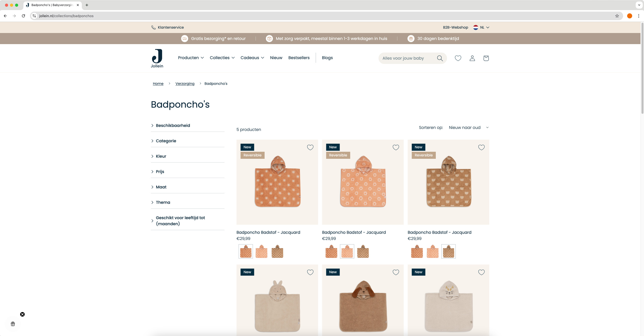This screenshot has height=336, width=644.
Task: View site information icon in address bar
Action: [34, 16]
